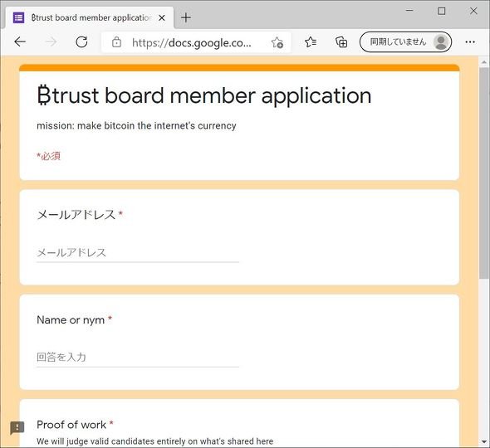This screenshot has height=448, width=490.
Task: Click the Google Forms favicon in tab
Action: click(18, 17)
